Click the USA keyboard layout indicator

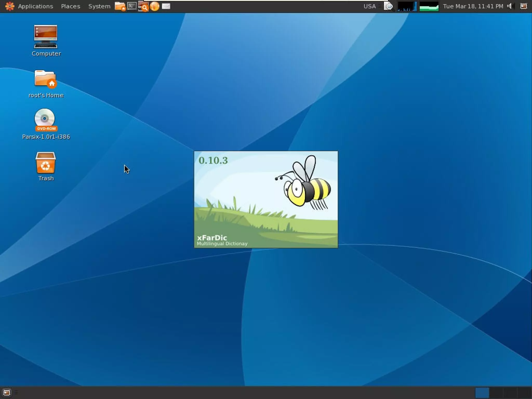pyautogui.click(x=369, y=6)
